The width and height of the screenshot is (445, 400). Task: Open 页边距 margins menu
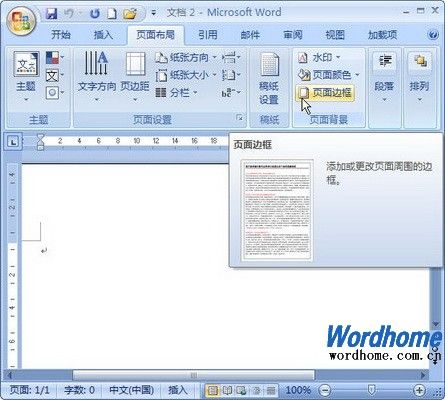135,76
